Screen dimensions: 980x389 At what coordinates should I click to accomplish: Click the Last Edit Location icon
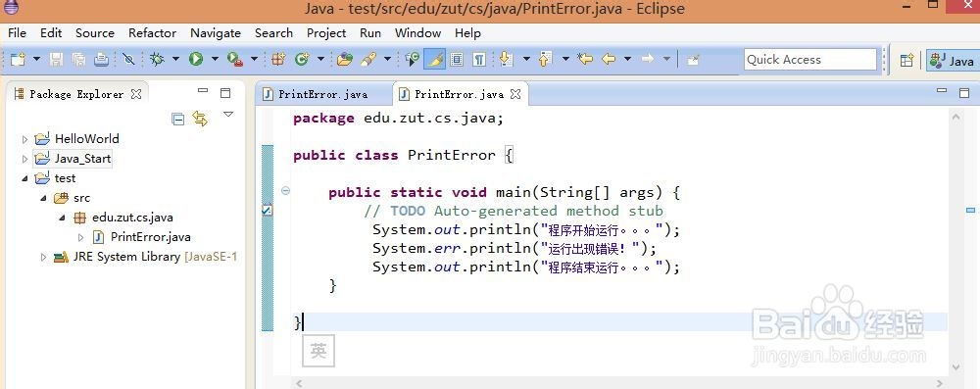pos(585,60)
